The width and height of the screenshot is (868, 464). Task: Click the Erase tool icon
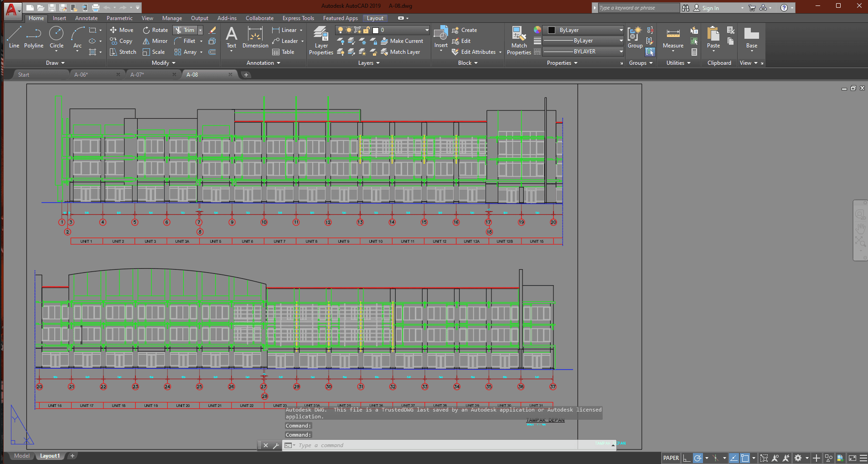point(212,30)
